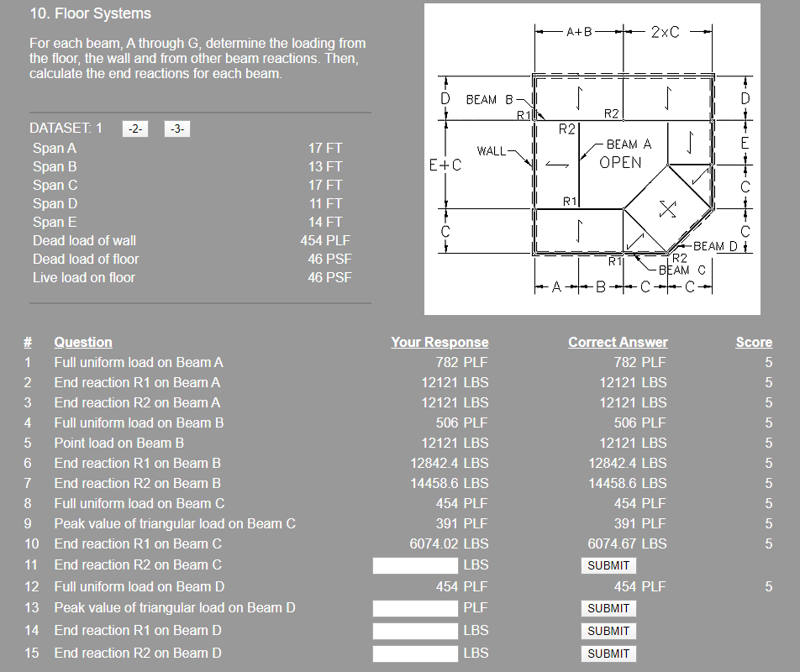Submit the End reaction R2 on Beam C answer
Image resolution: width=800 pixels, height=672 pixels.
pyautogui.click(x=608, y=565)
